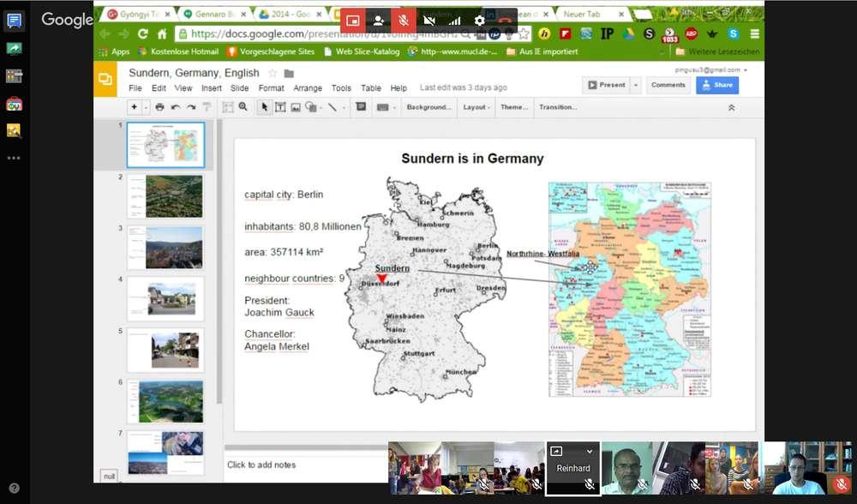The image size is (857, 504).
Task: Click the Present button
Action: tap(607, 85)
